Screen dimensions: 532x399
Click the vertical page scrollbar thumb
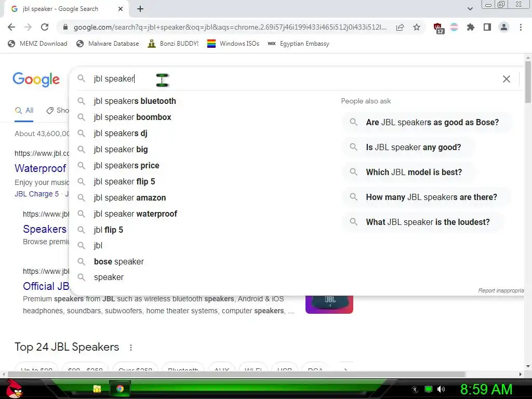[x=528, y=82]
